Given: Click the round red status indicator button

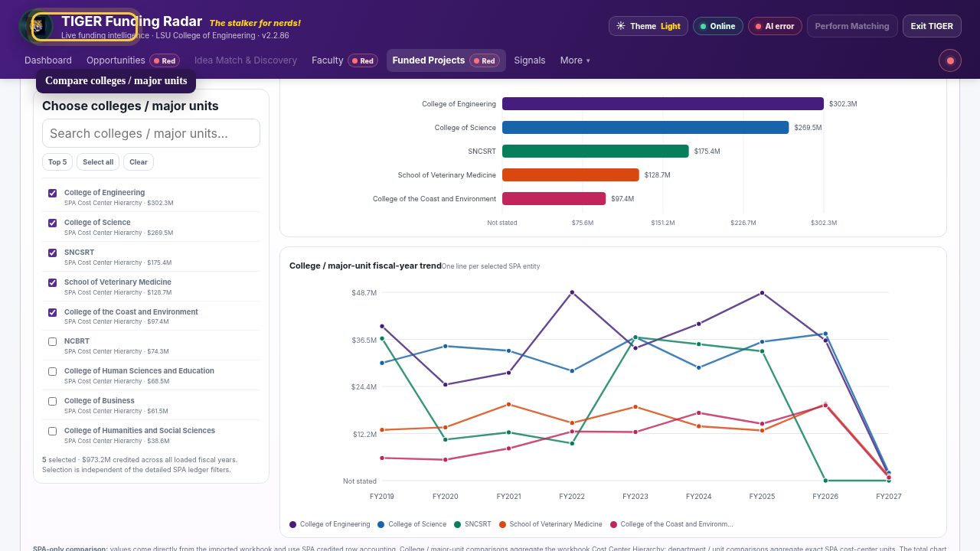Looking at the screenshot, I should [x=950, y=60].
